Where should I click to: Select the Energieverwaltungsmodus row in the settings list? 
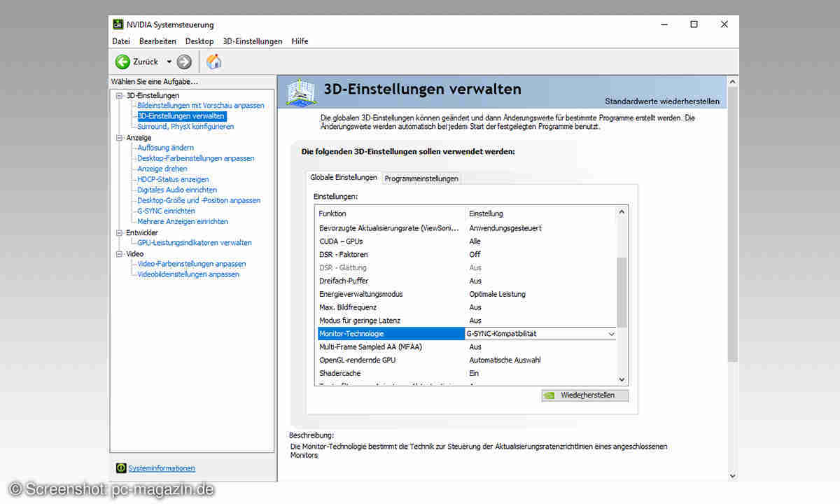360,294
